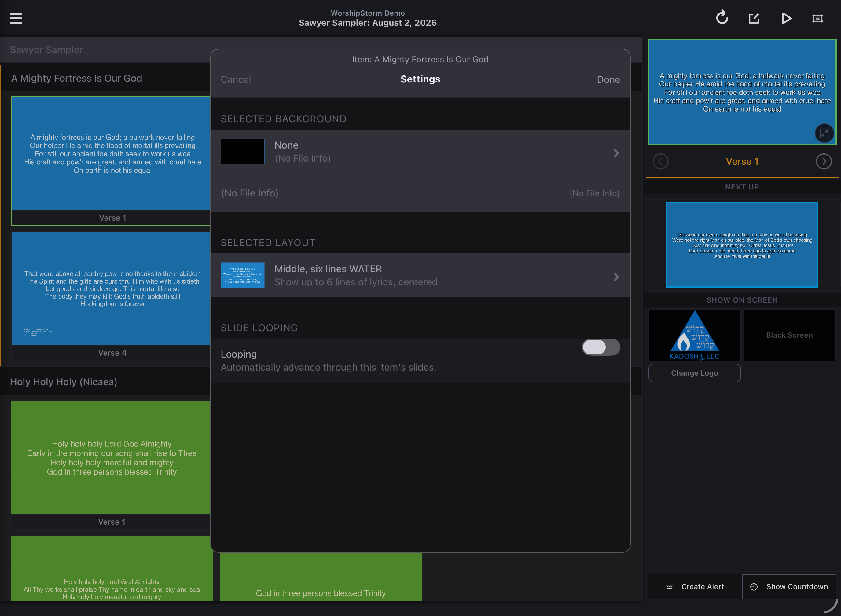This screenshot has width=841, height=616.
Task: Select the Verse 1 slide of A Mighty Fortress
Action: click(x=111, y=161)
